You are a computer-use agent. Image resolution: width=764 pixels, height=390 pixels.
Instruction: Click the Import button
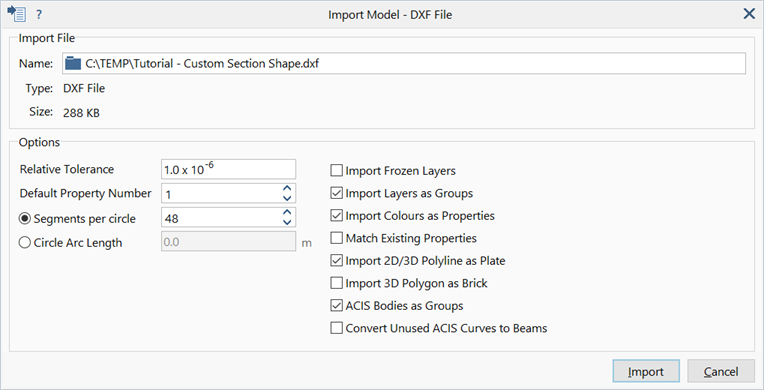click(646, 371)
